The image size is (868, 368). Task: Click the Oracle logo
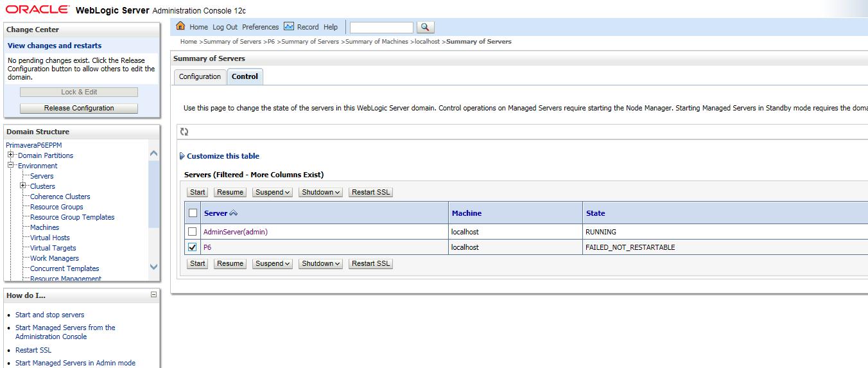point(37,10)
